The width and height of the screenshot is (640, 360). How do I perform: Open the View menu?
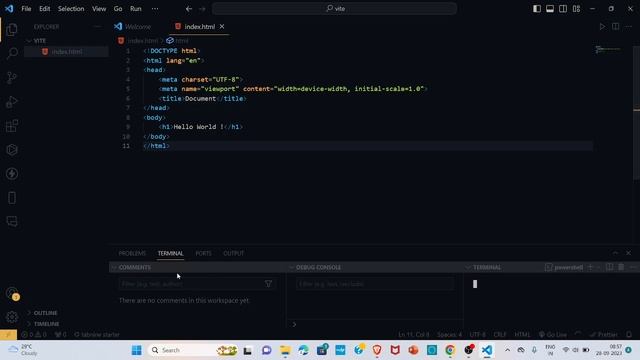click(x=99, y=9)
